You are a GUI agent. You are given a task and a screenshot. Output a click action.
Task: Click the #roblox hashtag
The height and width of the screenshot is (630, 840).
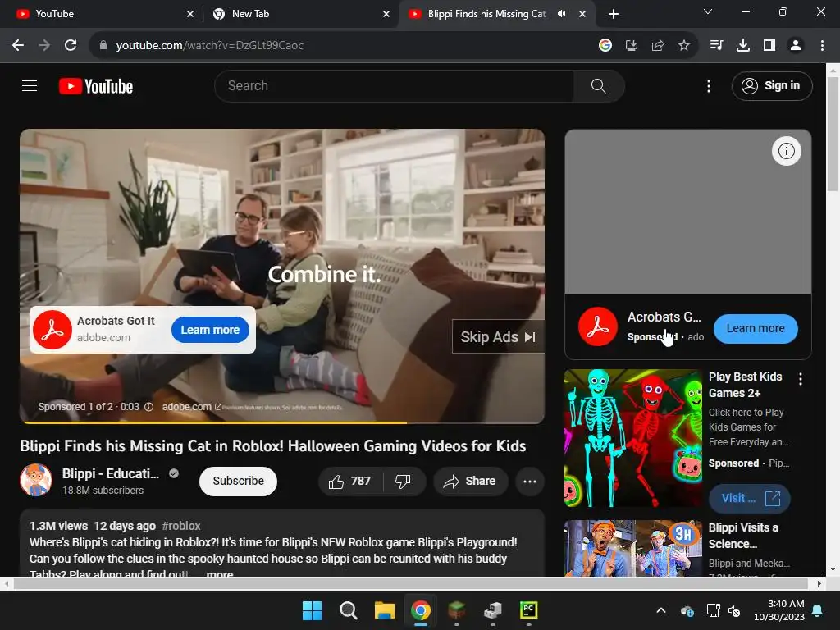pos(181,526)
